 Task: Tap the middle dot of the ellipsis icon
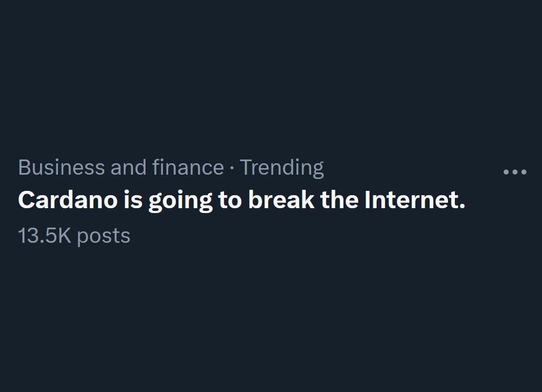pyautogui.click(x=515, y=171)
